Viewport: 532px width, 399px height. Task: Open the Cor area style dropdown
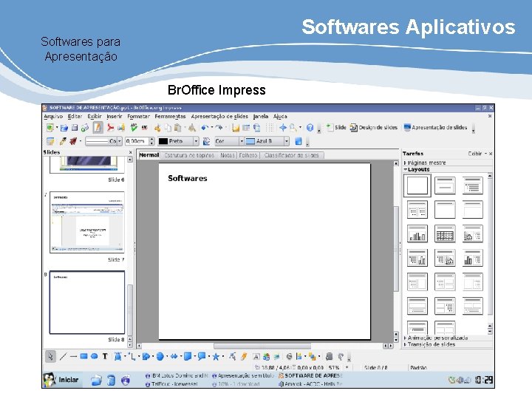[229, 141]
